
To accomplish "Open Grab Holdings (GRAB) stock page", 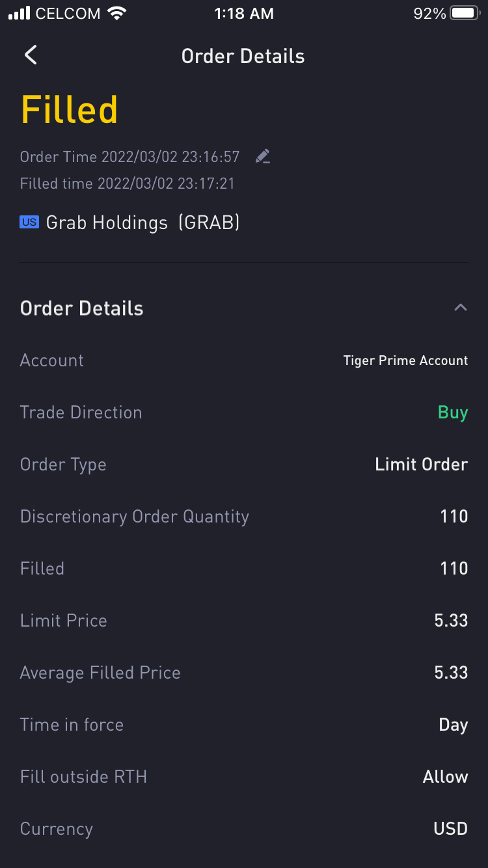I will 142,223.
